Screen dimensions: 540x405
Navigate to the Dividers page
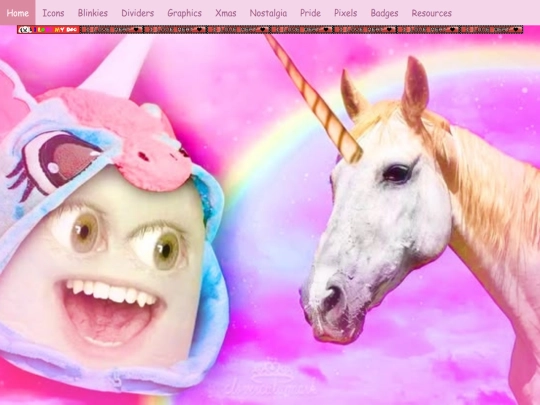pyautogui.click(x=137, y=13)
